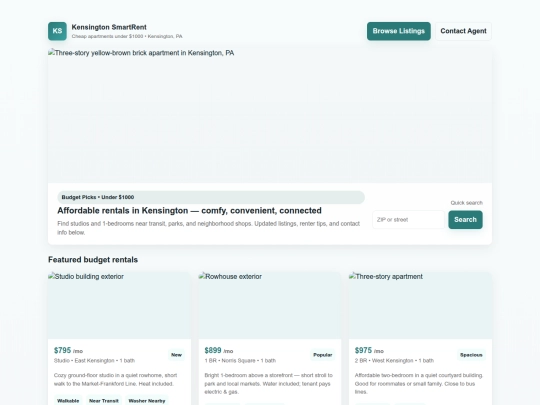This screenshot has width=540, height=405.
Task: Click the Popular badge on Norris Square listing
Action: pos(323,355)
